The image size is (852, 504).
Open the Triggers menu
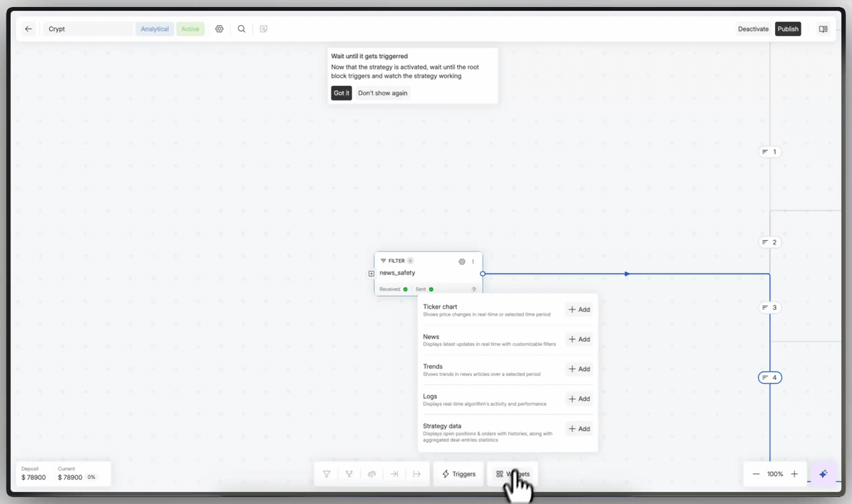point(459,474)
